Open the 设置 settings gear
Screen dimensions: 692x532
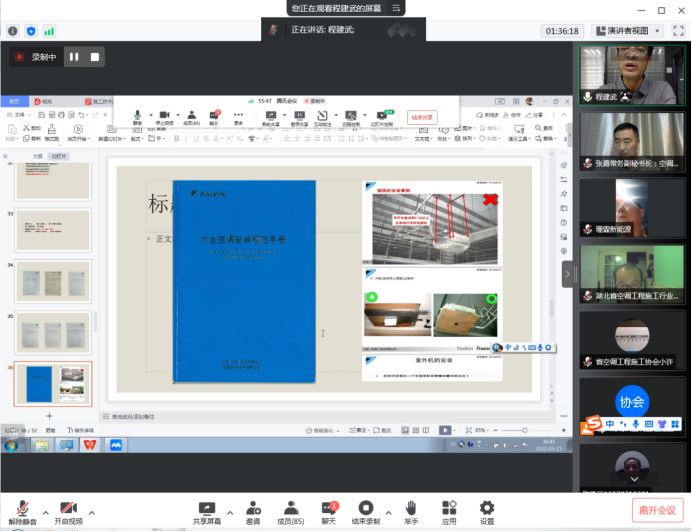click(x=487, y=512)
